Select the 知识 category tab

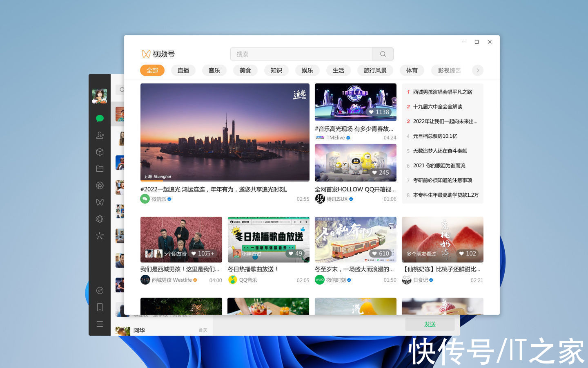pos(276,70)
